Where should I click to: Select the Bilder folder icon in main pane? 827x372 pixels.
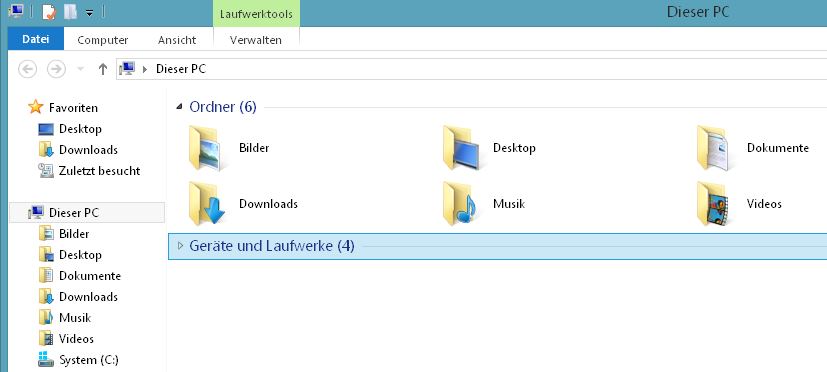[205, 148]
